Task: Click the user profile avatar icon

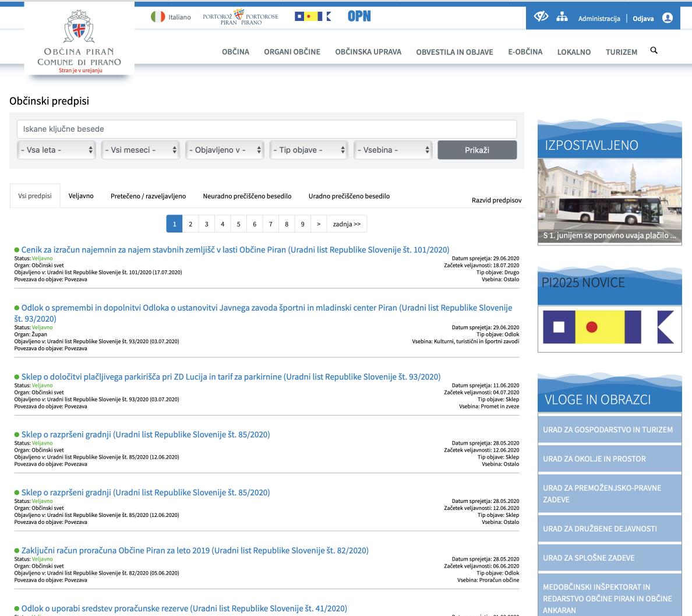Action: click(668, 18)
